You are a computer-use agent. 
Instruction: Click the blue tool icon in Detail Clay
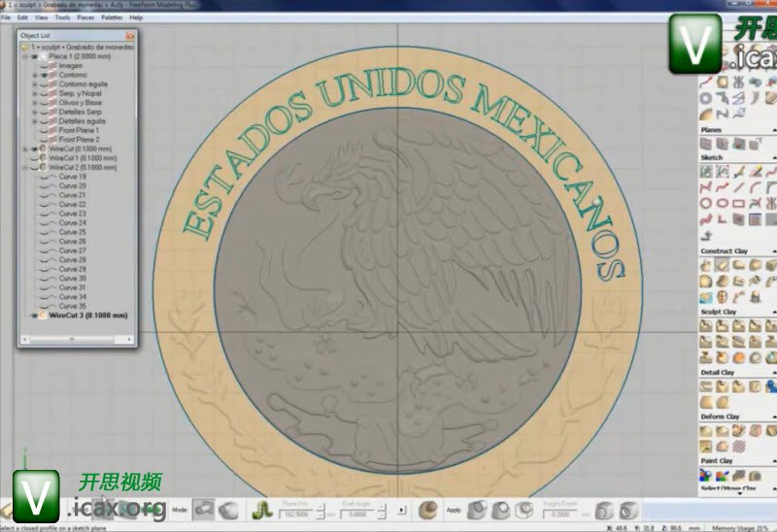[x=771, y=386]
